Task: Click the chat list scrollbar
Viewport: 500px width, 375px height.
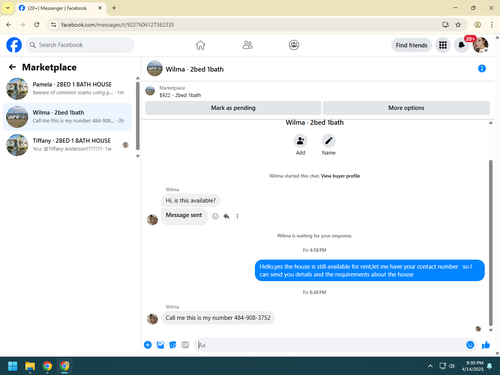Action: [x=138, y=116]
